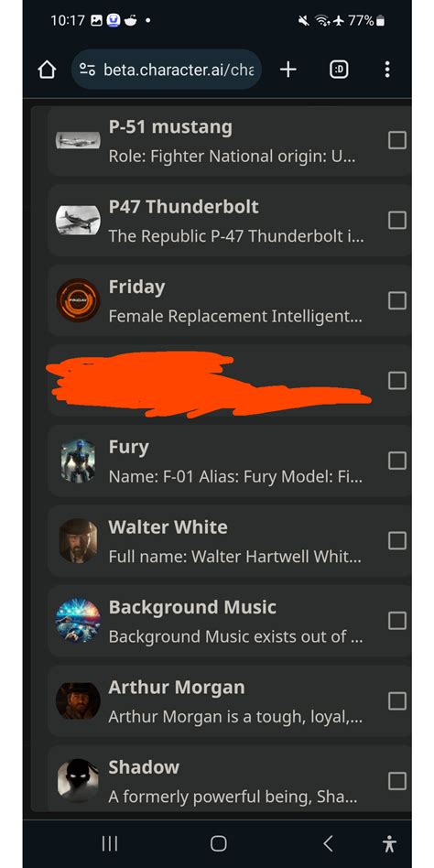434x868 pixels.
Task: Check the P47 Thunderbolt checkbox
Action: 396,221
